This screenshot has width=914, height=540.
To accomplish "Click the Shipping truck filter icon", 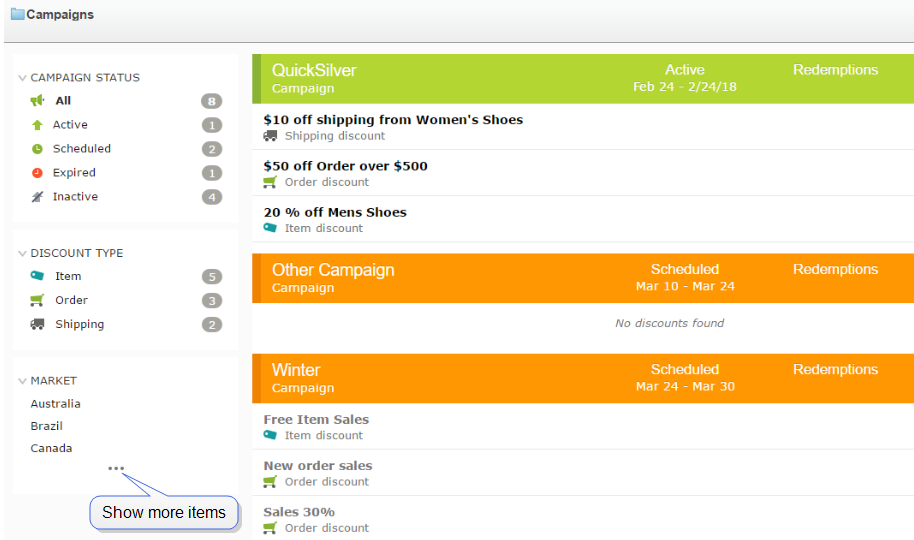I will tap(37, 324).
